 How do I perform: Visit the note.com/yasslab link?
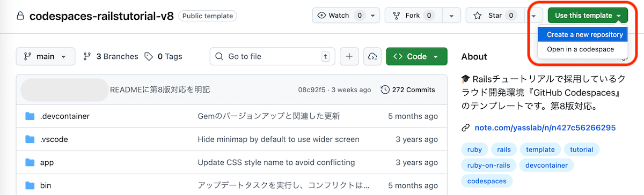[545, 127]
